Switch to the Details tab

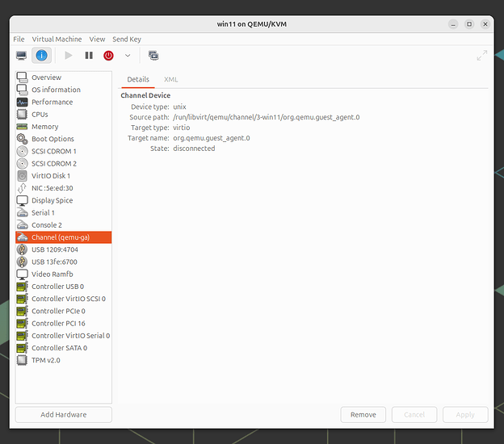(x=138, y=79)
